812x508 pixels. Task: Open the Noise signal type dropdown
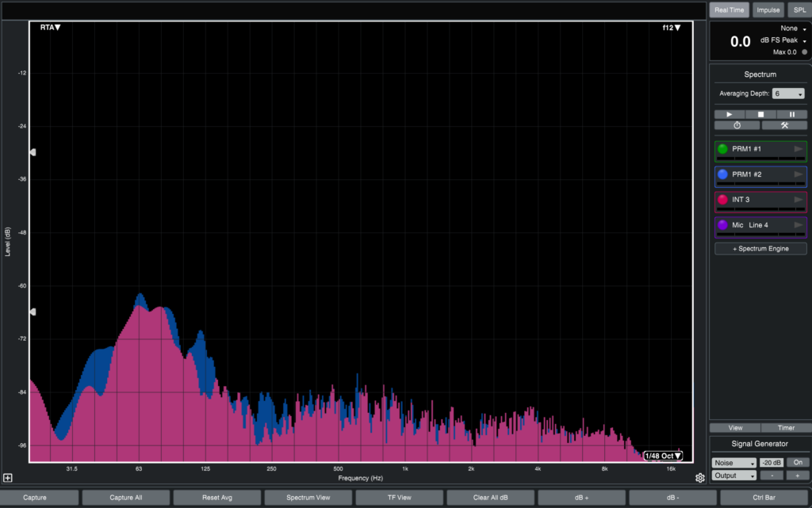(x=733, y=463)
